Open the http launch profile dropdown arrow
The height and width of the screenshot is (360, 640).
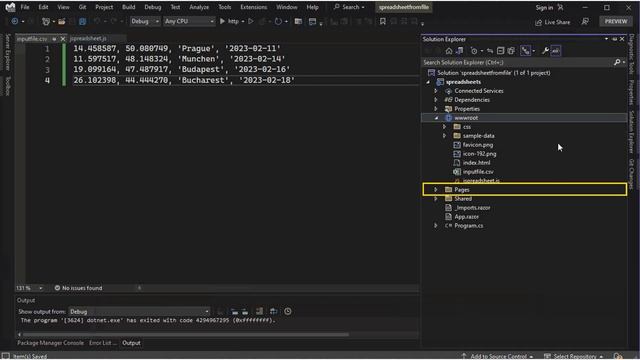243,22
